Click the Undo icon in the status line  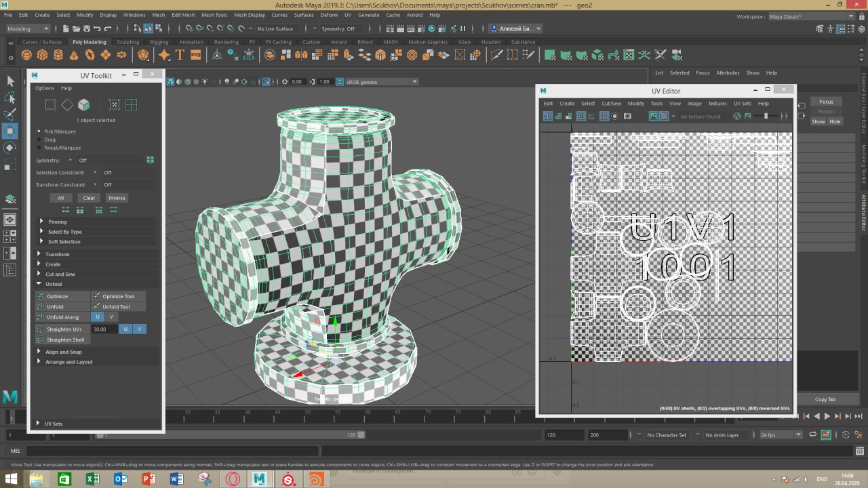click(x=97, y=28)
